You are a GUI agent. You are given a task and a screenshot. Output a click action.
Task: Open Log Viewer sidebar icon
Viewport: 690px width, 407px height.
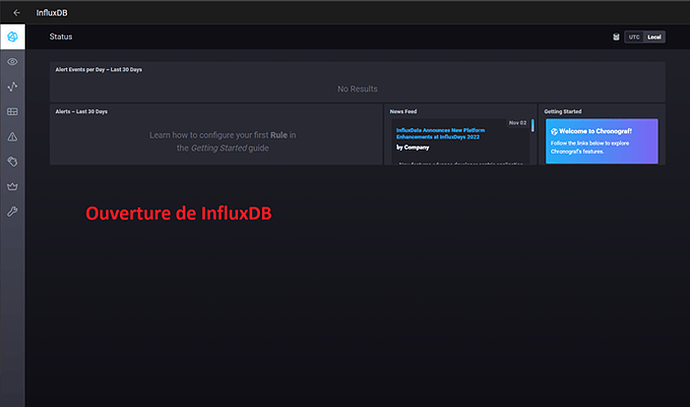(12, 161)
